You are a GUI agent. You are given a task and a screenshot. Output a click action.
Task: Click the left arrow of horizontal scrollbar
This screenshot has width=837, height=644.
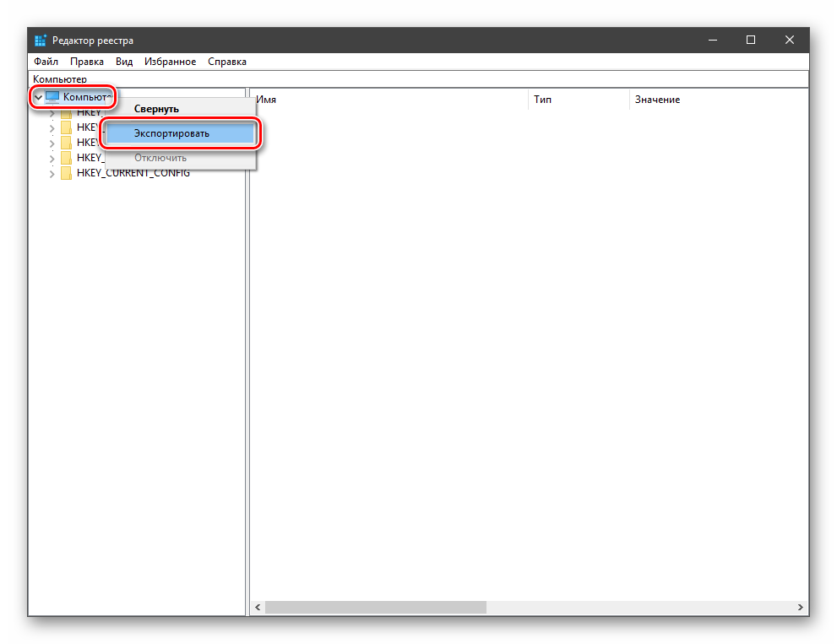pos(257,608)
